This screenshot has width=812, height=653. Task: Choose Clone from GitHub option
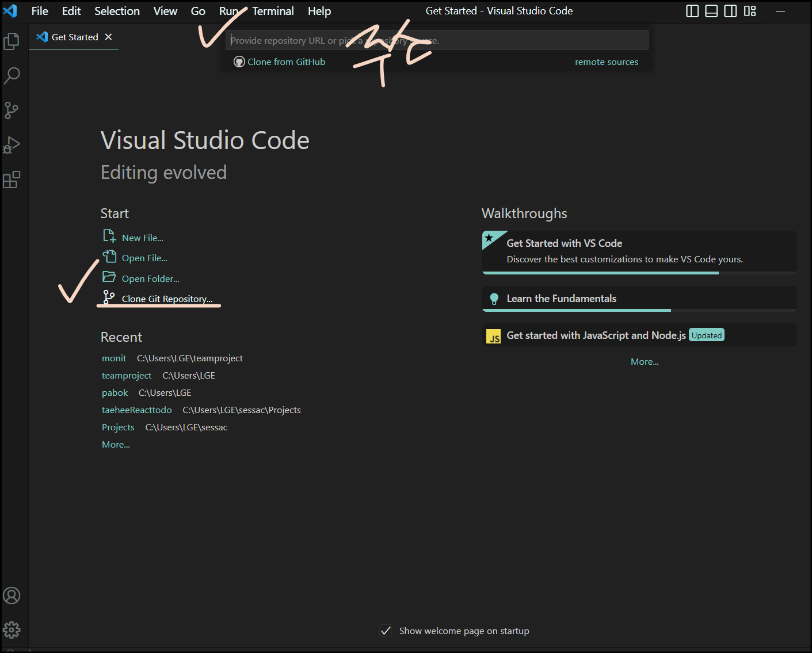click(x=286, y=62)
